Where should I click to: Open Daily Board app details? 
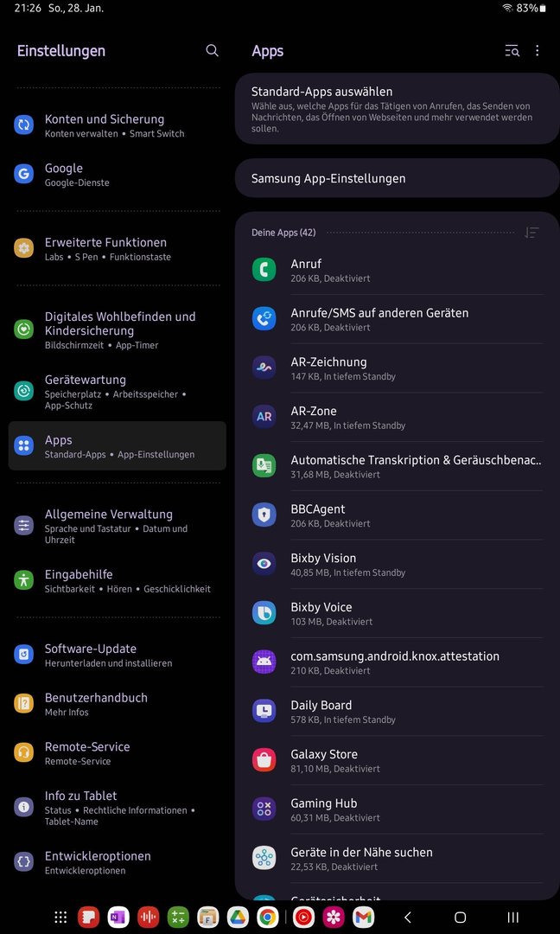point(397,711)
